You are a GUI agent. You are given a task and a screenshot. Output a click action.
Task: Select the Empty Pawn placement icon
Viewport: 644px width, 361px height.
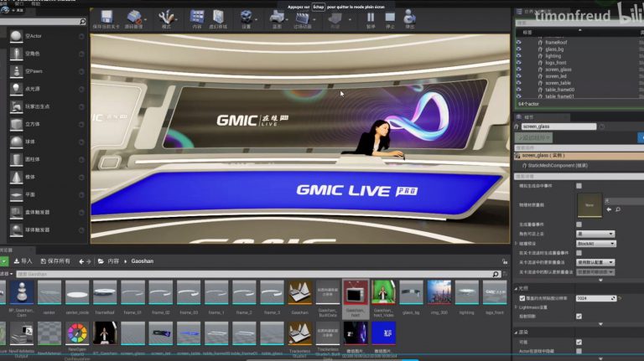pyautogui.click(x=17, y=71)
